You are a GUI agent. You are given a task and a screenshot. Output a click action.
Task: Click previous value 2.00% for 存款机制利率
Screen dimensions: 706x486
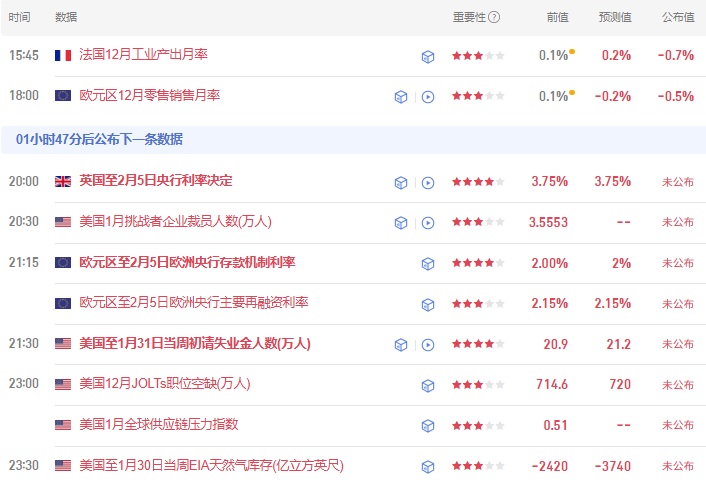point(550,263)
